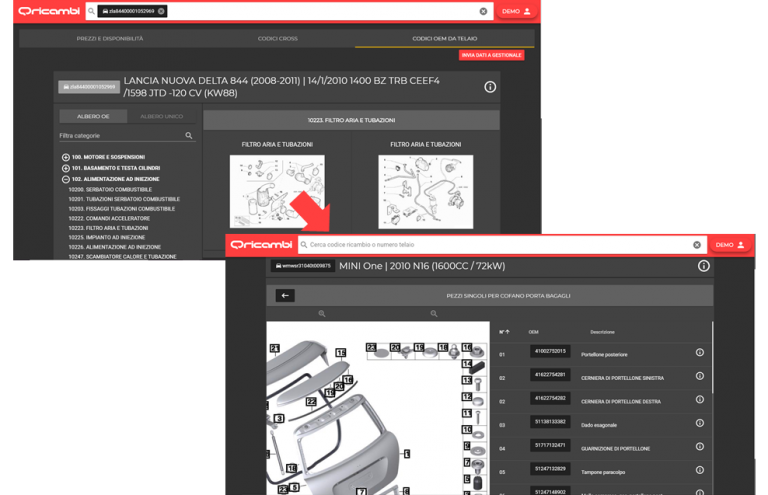Click the back arrow in MINI parts panel
This screenshot has width=768, height=495.
click(285, 296)
